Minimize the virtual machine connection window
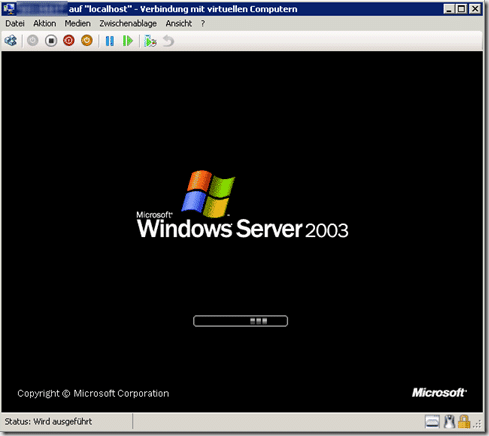Viewport: 489px width, 436px height. 449,9
